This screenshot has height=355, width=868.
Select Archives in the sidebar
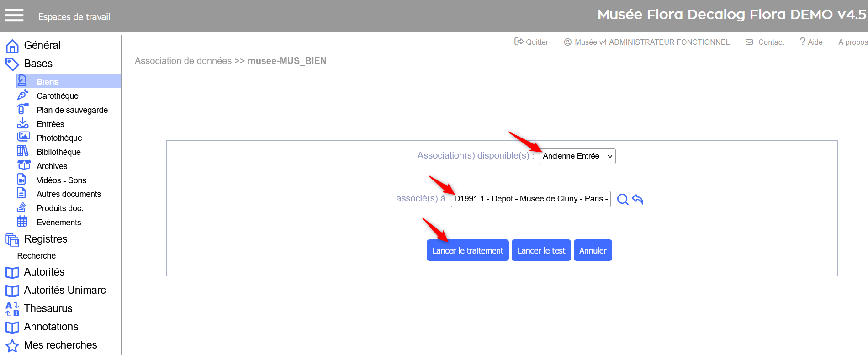point(52,166)
